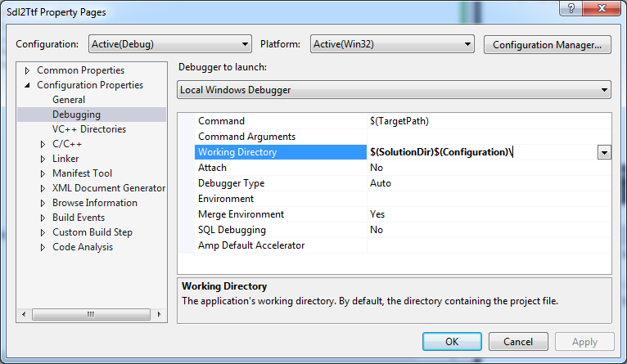Expand the C/C++ tree node
The width and height of the screenshot is (627, 364).
click(x=43, y=144)
